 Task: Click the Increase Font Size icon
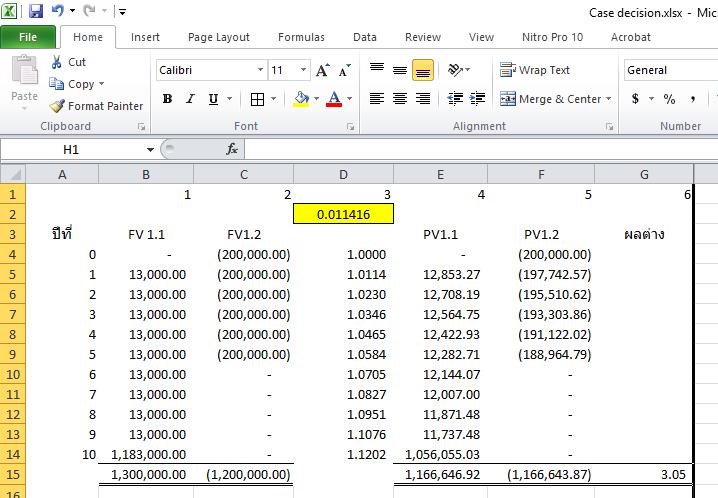point(323,70)
